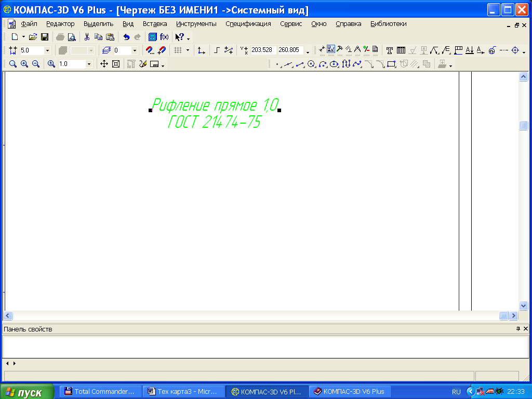Screen dimensions: 532x399
Task: Toggle orthogonal drawing mode
Action: [217, 50]
